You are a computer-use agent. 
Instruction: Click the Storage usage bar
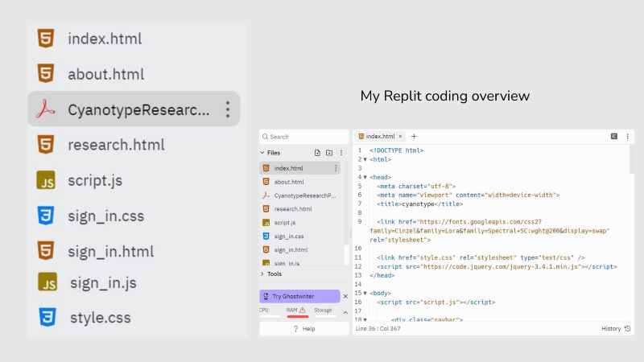[325, 316]
